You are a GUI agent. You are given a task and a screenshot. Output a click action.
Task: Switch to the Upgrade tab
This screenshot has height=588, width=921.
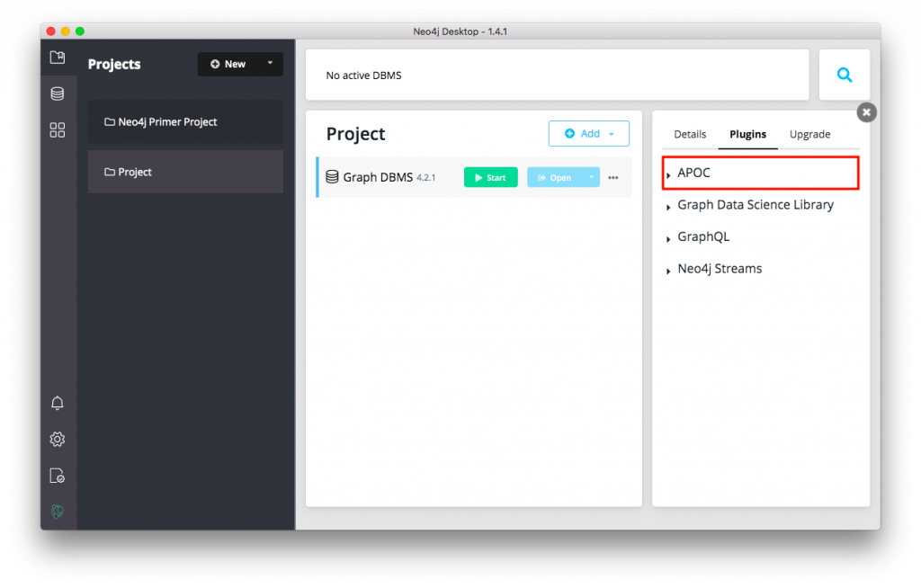pos(809,134)
